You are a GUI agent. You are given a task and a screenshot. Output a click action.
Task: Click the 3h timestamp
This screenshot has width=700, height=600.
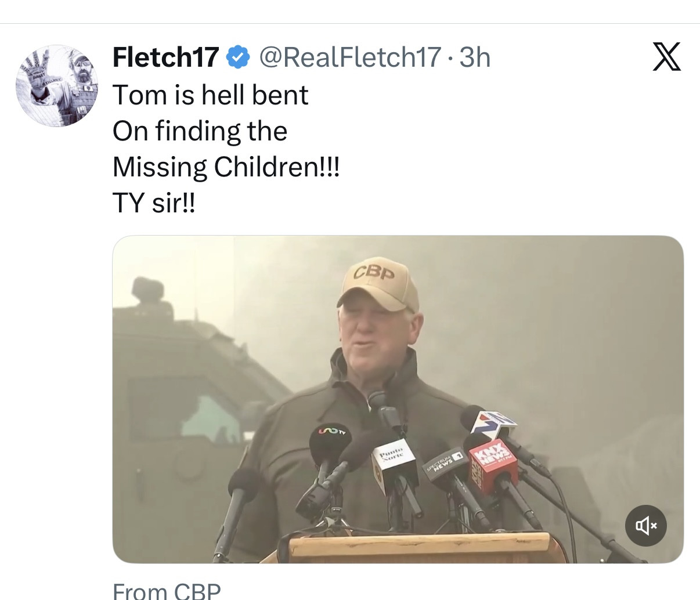coord(475,57)
